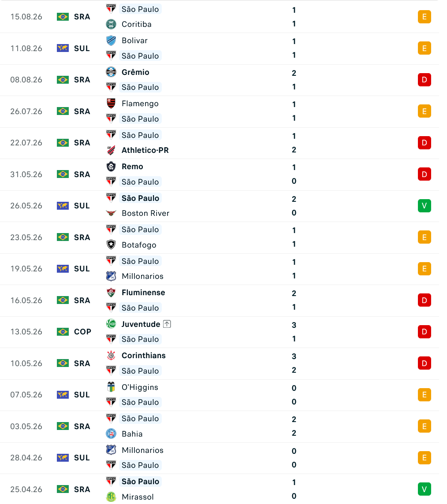Click the Botafogo star shield icon
Screen dimensions: 447x504
(x=111, y=245)
